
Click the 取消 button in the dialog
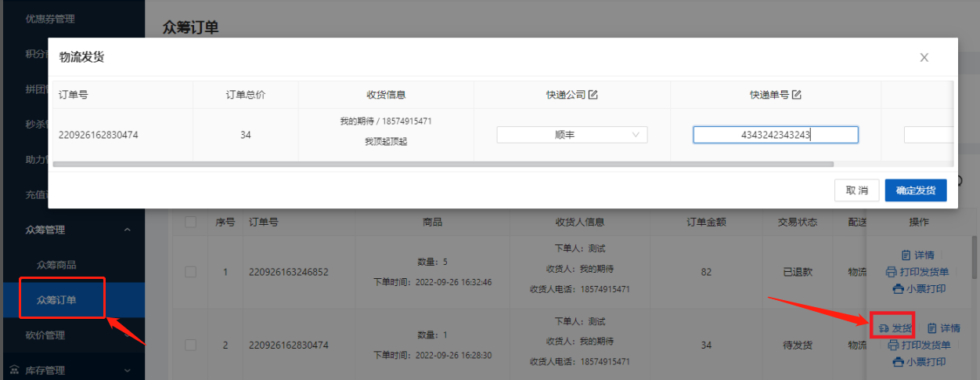pos(856,190)
